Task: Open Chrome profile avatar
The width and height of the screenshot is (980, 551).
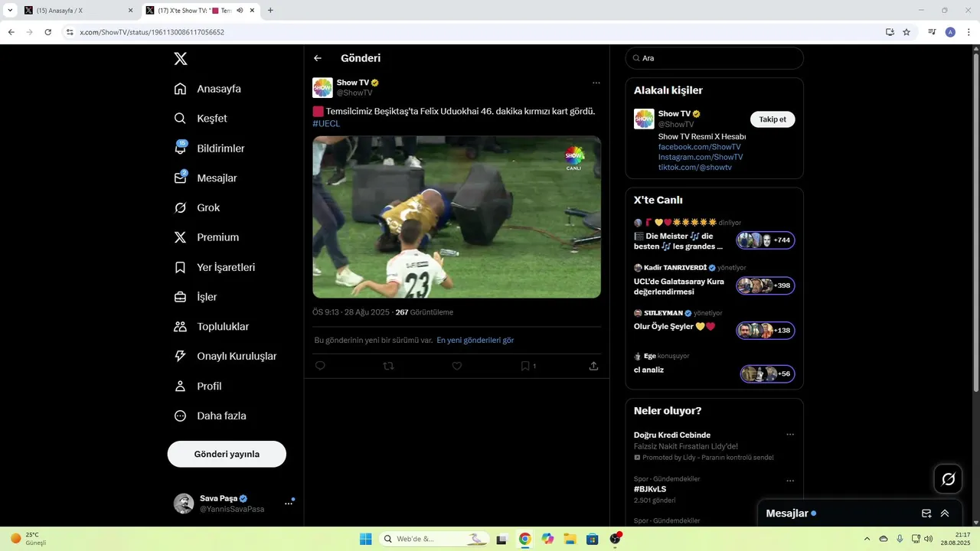Action: pos(950,32)
